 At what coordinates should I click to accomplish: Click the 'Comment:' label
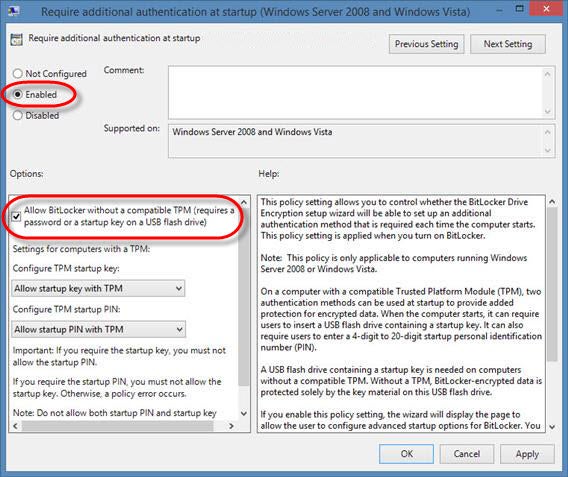coord(124,70)
